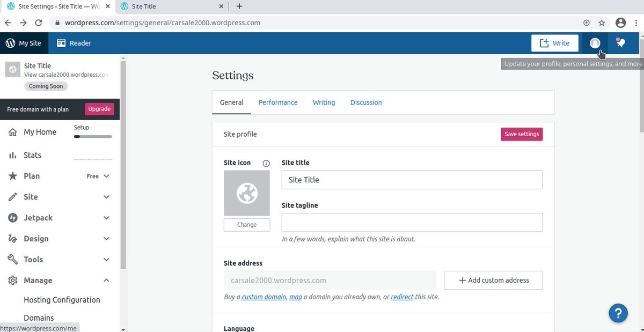Click the setup progress bar
The width and height of the screenshot is (644, 332).
(93, 137)
